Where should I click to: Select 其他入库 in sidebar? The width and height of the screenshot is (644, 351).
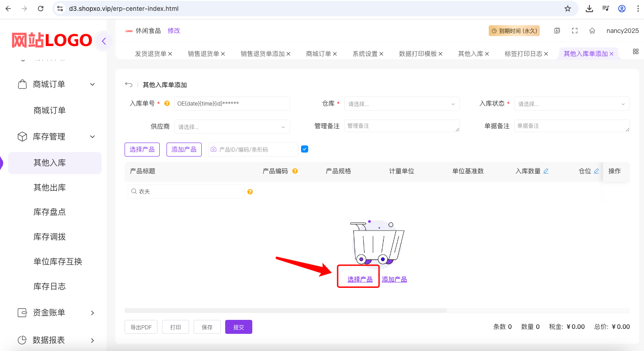pos(55,163)
